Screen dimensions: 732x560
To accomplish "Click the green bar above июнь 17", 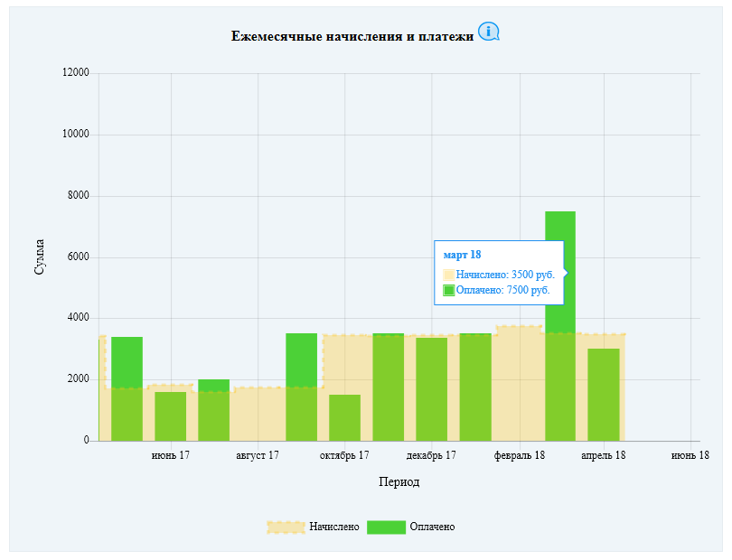I will 171,416.
